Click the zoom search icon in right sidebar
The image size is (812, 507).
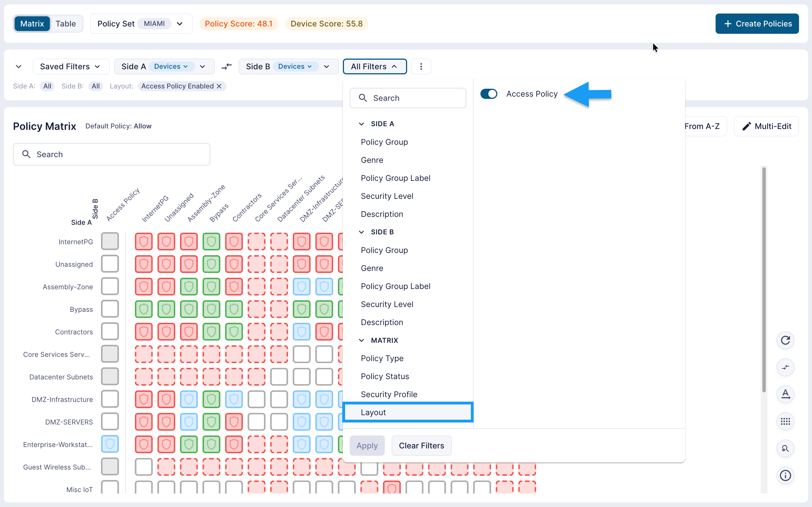pyautogui.click(x=785, y=448)
